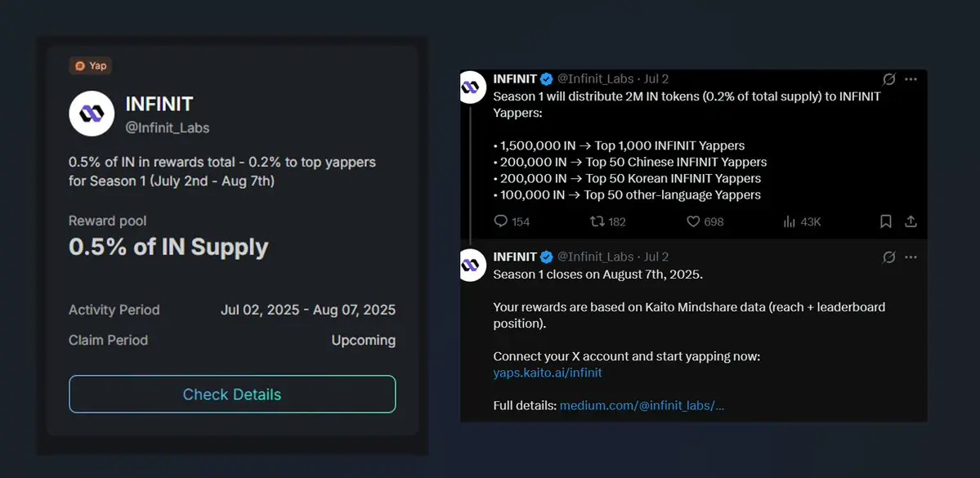Click the Check Details button
The height and width of the screenshot is (478, 980).
[232, 395]
